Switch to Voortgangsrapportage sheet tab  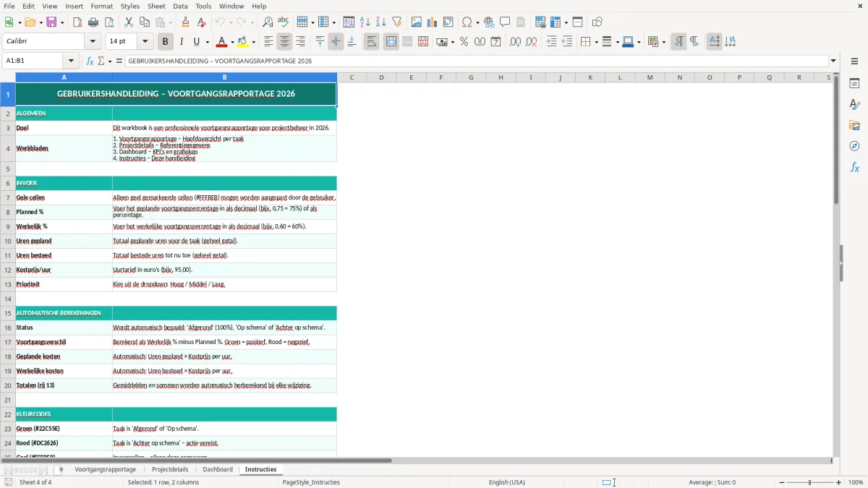pyautogui.click(x=105, y=469)
